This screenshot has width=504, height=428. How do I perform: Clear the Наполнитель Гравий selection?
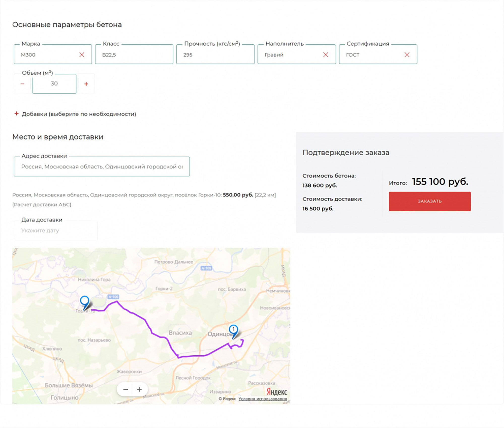[326, 55]
